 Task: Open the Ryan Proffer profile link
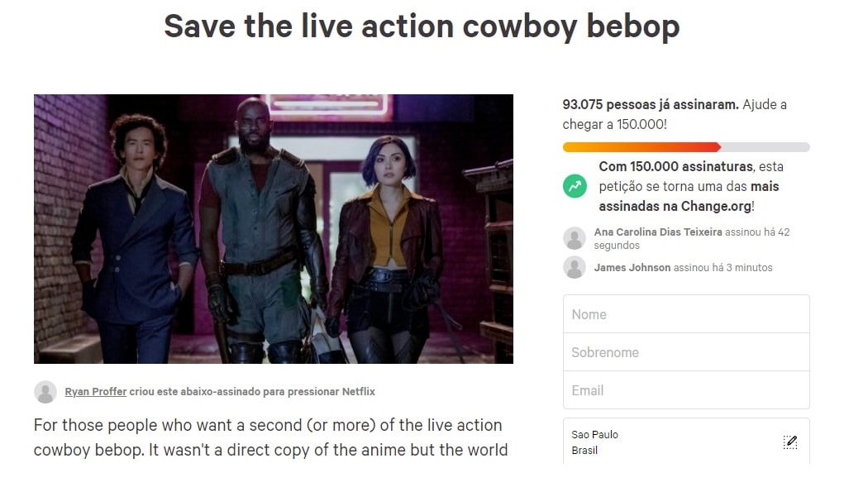pyautogui.click(x=96, y=392)
